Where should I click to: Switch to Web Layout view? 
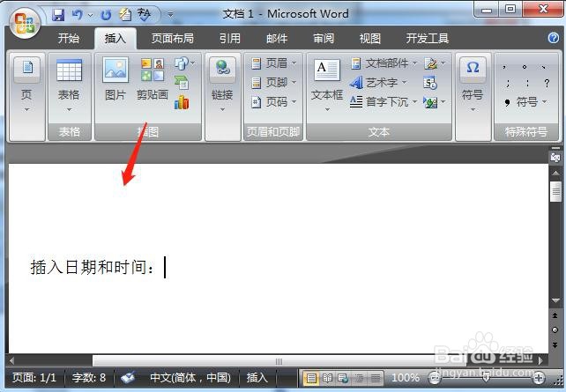343,378
